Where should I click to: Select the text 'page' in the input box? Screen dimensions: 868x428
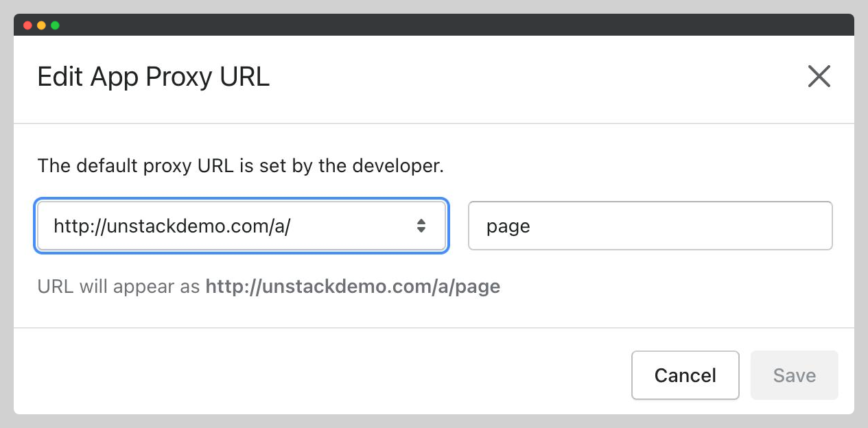tap(507, 225)
